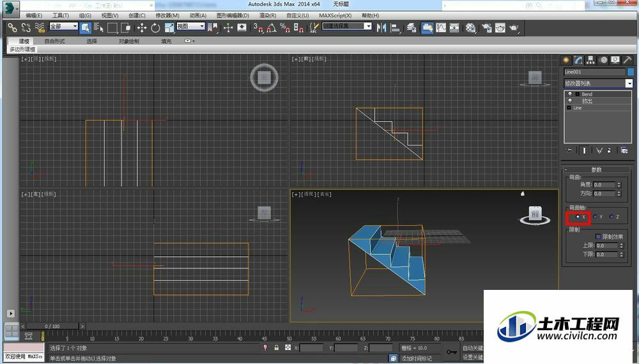Screen dimensions: 639x364
Task: Toggle the Spinner Snap icon
Action: [x=298, y=27]
